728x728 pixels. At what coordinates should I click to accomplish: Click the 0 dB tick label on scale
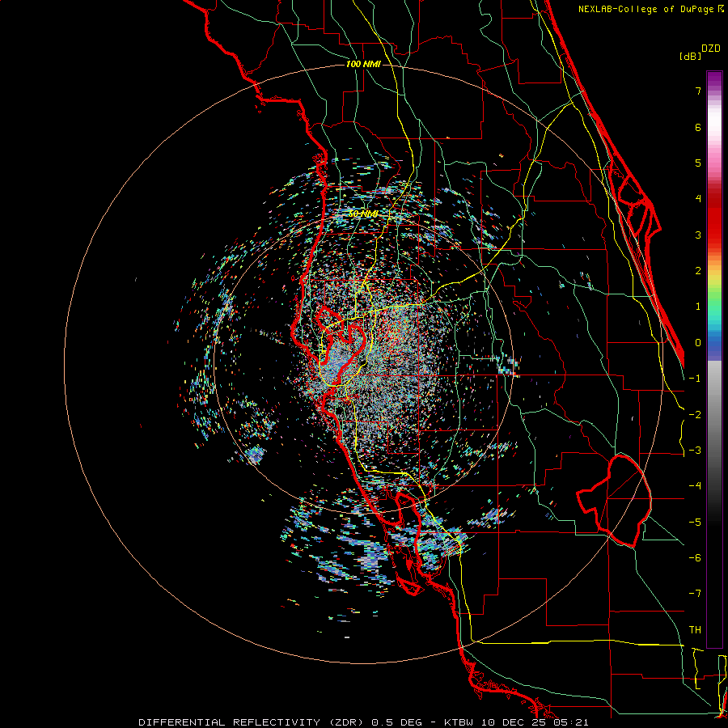point(698,343)
